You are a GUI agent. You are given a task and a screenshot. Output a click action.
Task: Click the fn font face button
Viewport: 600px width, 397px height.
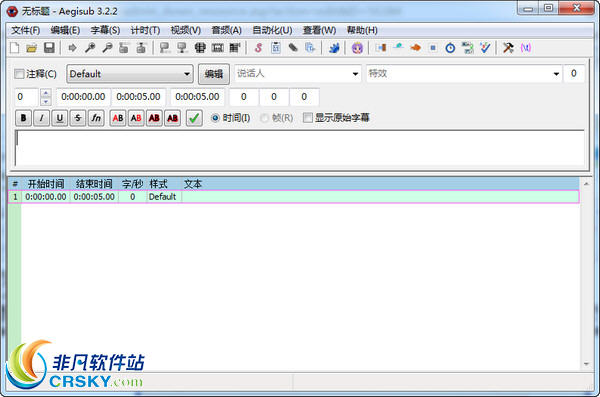(96, 118)
